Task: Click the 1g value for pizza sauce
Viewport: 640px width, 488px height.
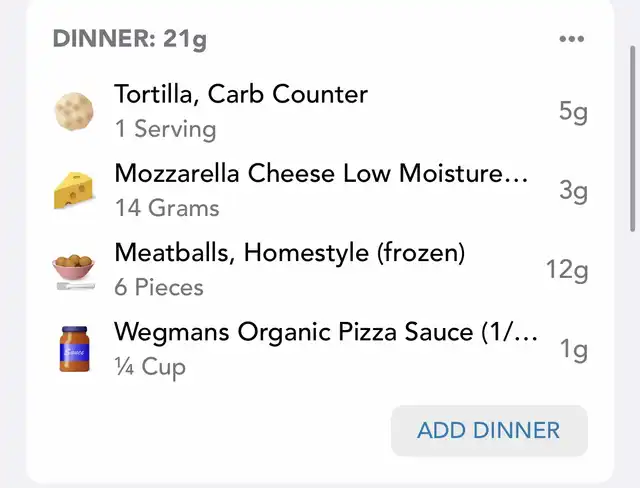Action: [x=573, y=350]
